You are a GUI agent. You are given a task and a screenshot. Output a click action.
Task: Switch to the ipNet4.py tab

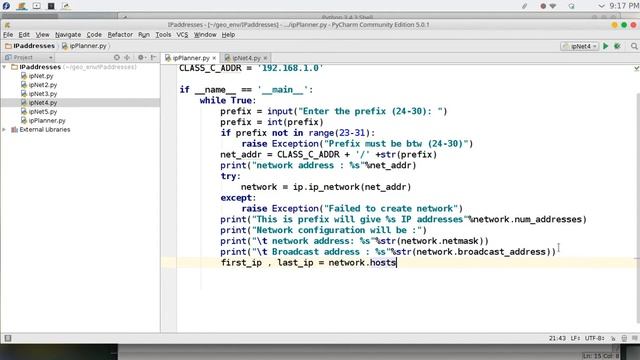tap(245, 58)
